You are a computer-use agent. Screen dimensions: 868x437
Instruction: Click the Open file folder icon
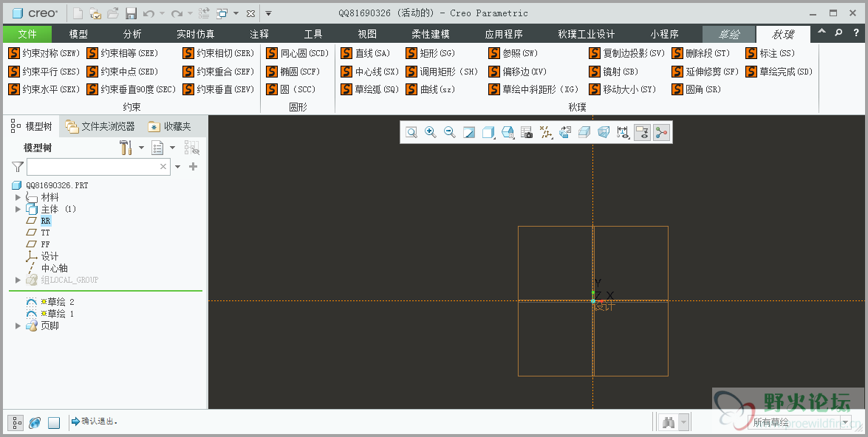click(x=113, y=13)
